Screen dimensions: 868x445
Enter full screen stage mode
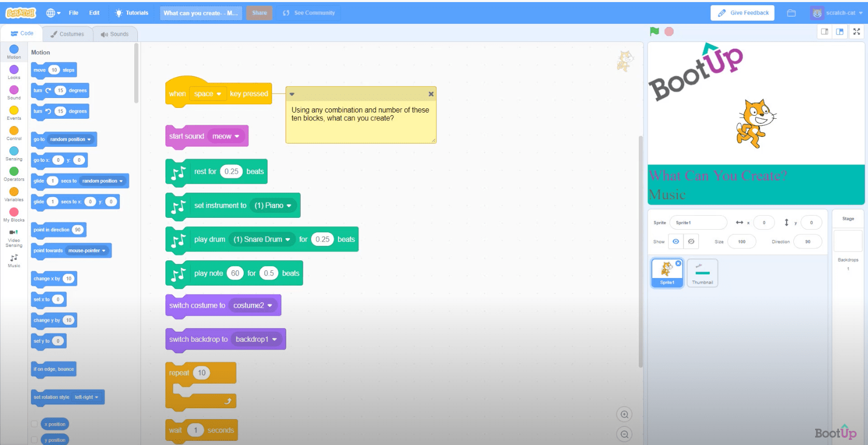(857, 32)
